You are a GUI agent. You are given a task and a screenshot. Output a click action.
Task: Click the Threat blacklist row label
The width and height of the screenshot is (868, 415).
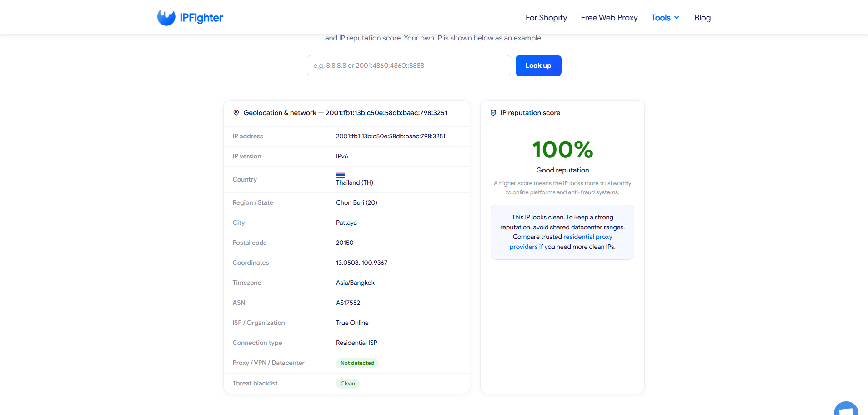pyautogui.click(x=255, y=383)
